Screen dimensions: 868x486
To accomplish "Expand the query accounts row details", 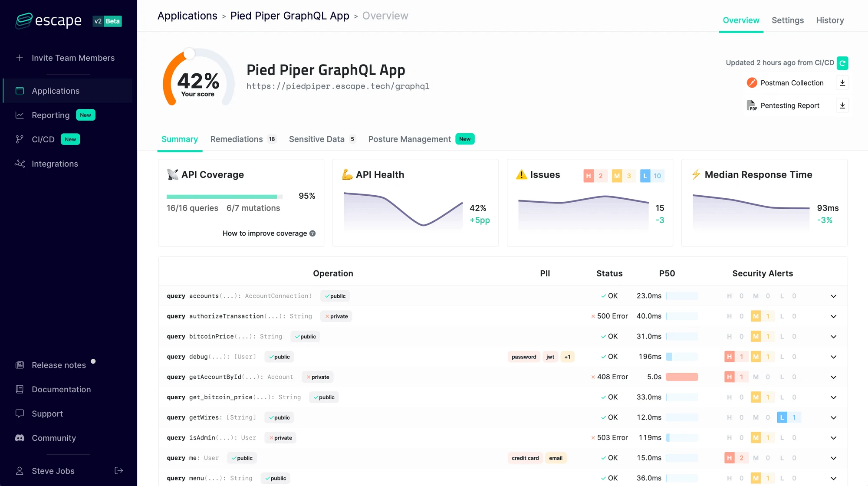I will click(833, 296).
